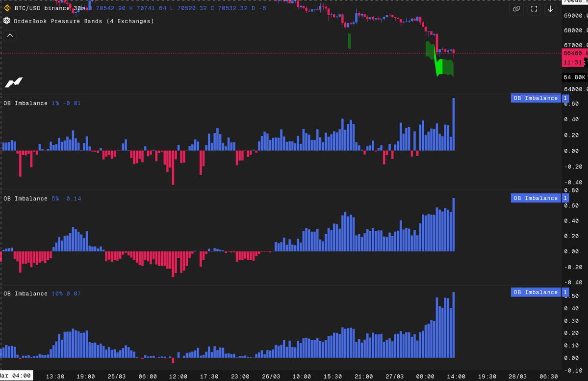Click the 15:30 time axis label

tap(332, 376)
